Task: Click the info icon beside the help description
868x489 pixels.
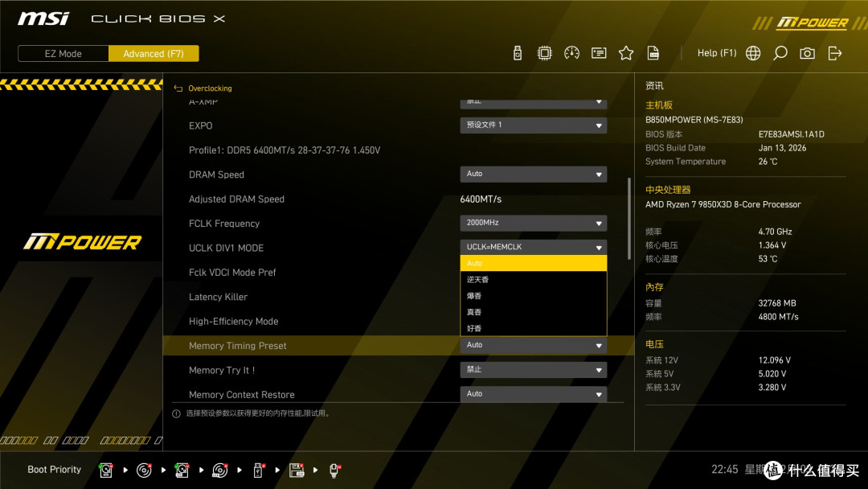Action: [176, 413]
